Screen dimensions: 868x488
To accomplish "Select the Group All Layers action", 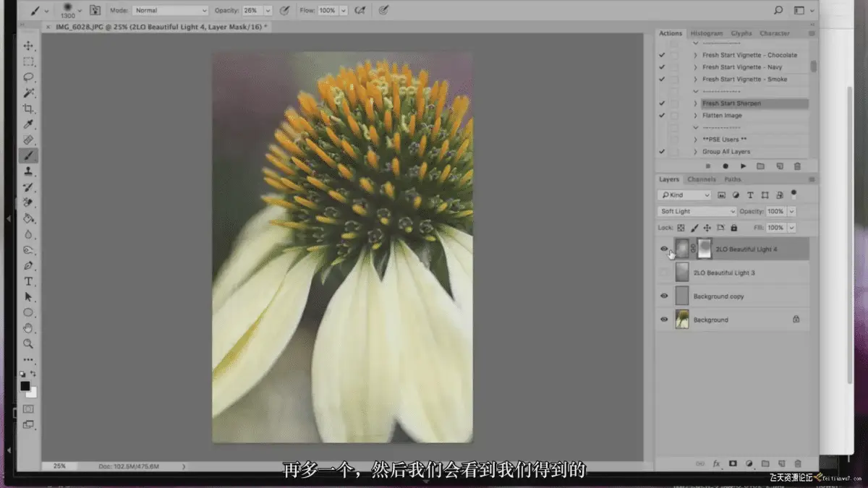I will pyautogui.click(x=726, y=152).
